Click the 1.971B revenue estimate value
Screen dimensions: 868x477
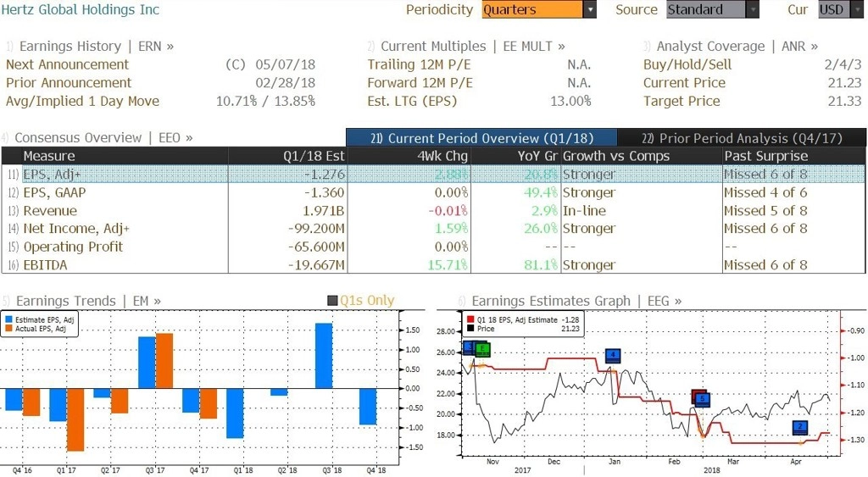point(323,211)
